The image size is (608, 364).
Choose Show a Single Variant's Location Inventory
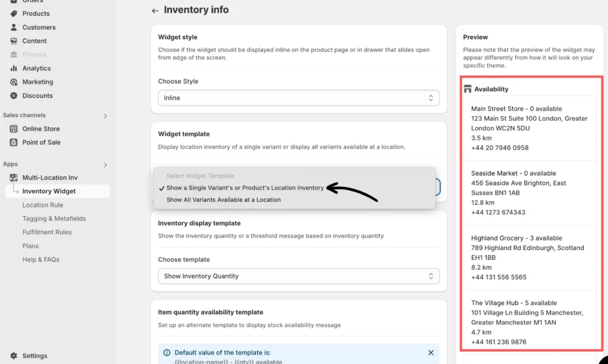coord(245,188)
